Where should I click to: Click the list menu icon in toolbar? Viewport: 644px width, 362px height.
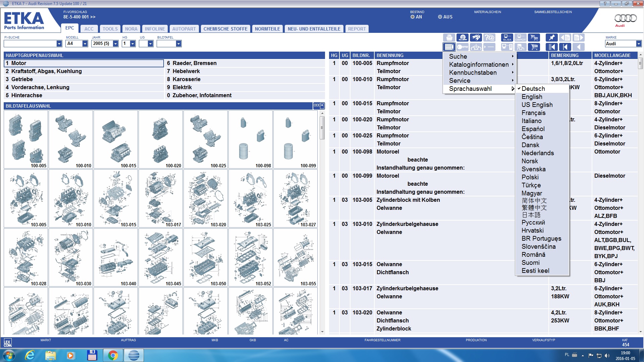[449, 47]
